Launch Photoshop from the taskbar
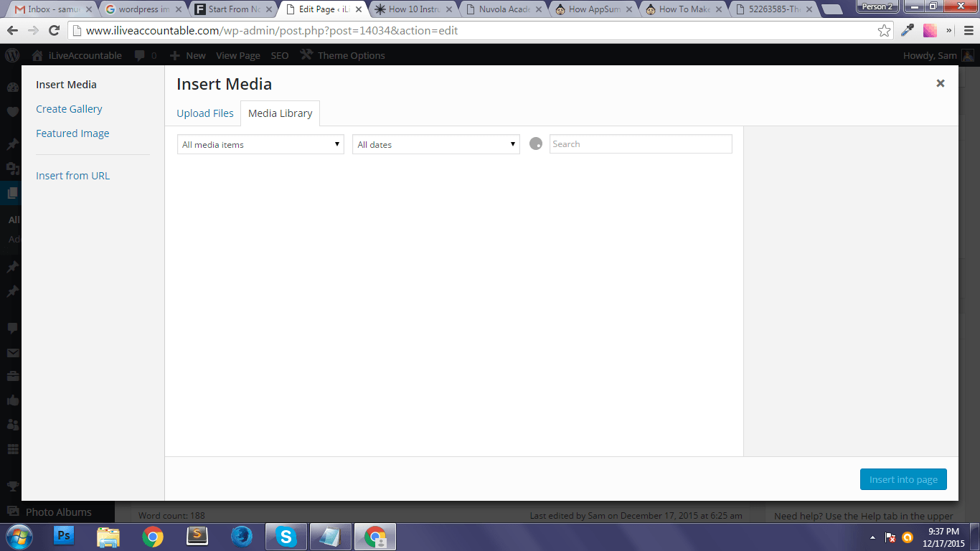This screenshot has width=980, height=551. point(65,537)
